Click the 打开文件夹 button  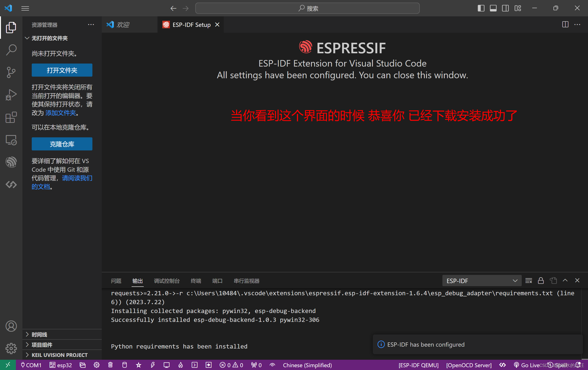tap(62, 70)
